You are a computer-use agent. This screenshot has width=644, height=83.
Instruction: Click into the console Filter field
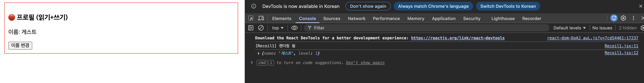tap(425, 28)
